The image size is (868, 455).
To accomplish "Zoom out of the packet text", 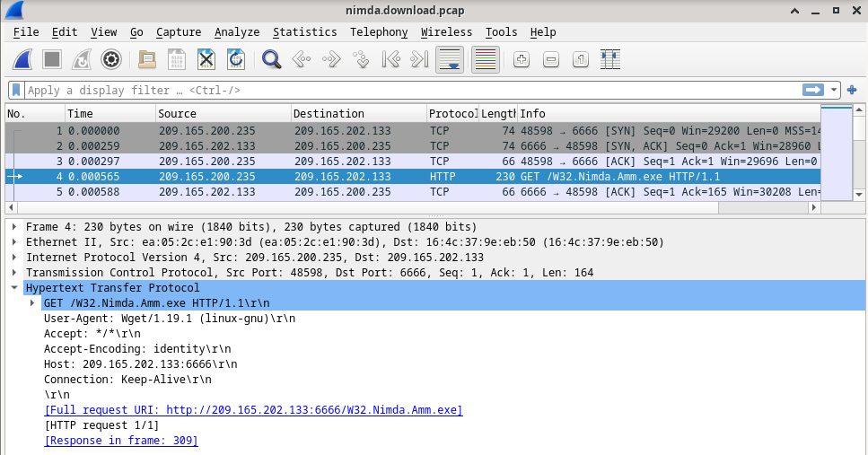I will click(x=551, y=59).
